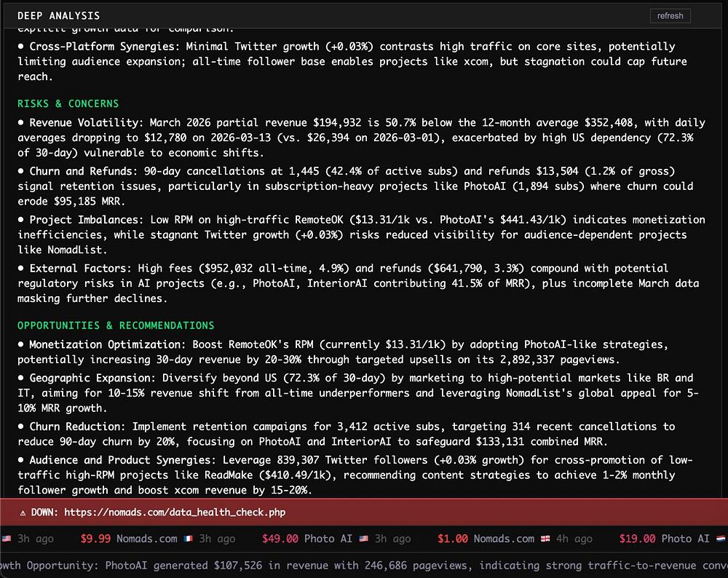
Task: Click the 2,892,337 pageviews figure
Action: pos(559,360)
